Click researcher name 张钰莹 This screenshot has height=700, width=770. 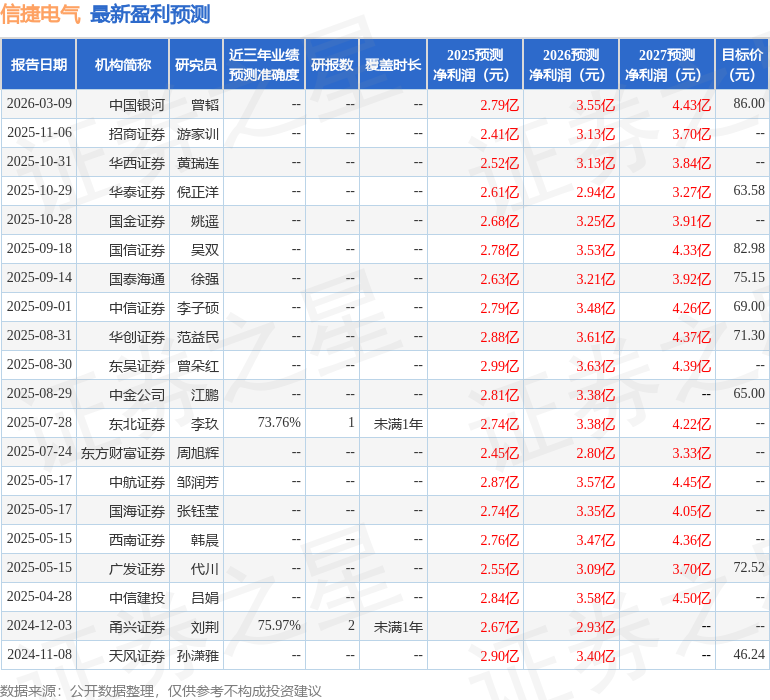pyautogui.click(x=198, y=510)
